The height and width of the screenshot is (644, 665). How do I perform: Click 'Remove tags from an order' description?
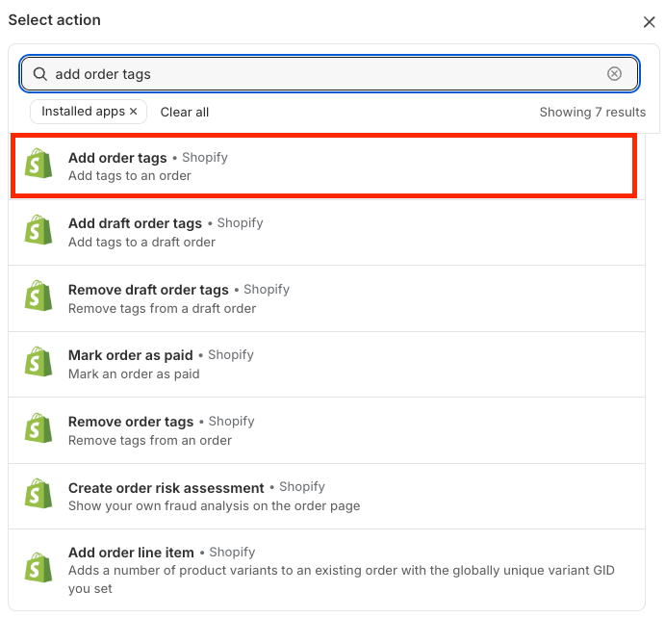point(150,440)
